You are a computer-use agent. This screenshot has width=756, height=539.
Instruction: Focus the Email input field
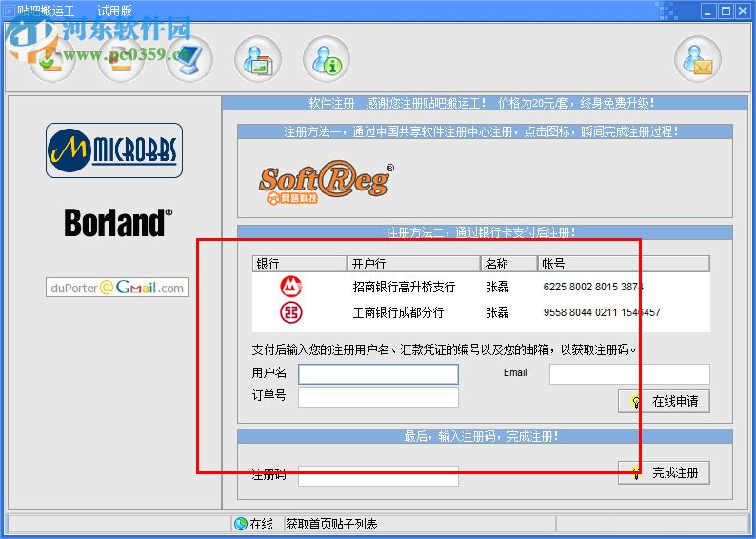[x=629, y=374]
